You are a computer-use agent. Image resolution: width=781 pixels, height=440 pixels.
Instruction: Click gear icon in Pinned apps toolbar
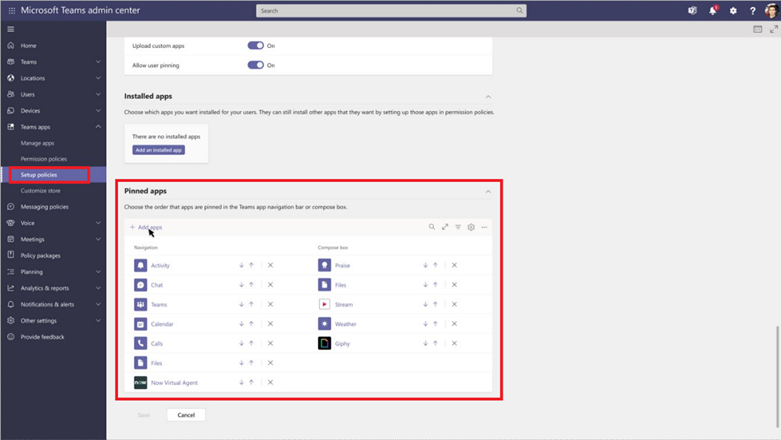(471, 227)
